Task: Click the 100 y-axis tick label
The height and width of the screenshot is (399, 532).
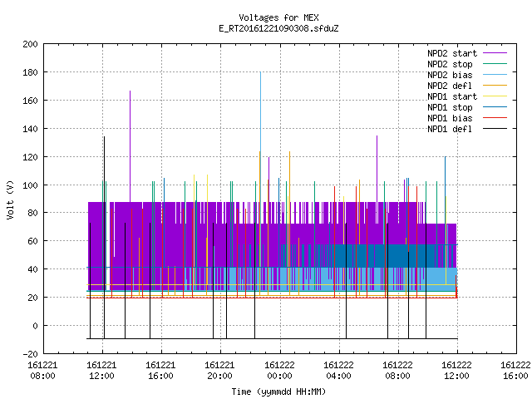Action: coord(30,185)
